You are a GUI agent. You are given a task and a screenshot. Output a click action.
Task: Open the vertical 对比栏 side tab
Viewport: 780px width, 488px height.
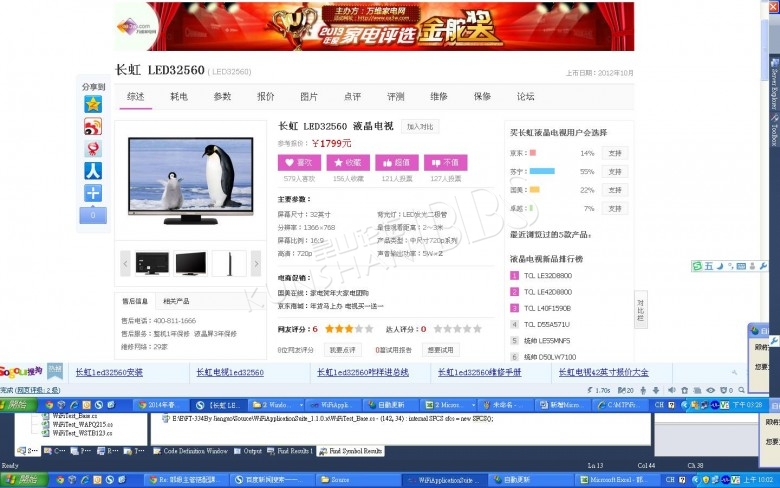(641, 309)
